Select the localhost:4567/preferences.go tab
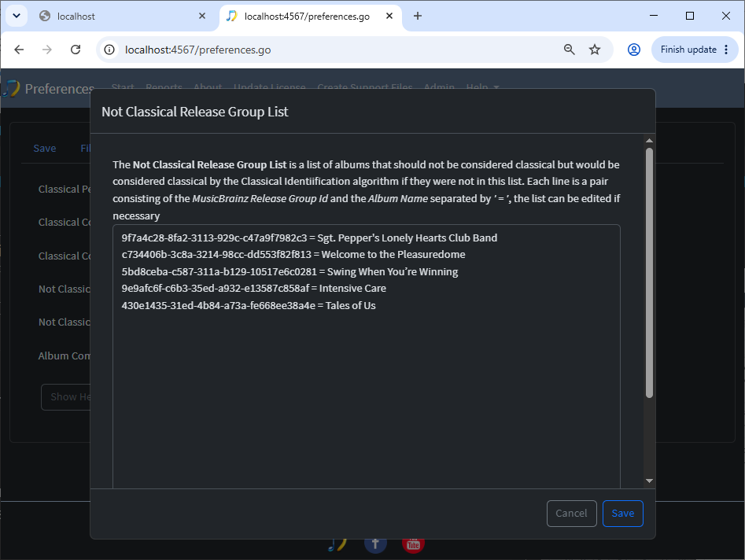 311,17
